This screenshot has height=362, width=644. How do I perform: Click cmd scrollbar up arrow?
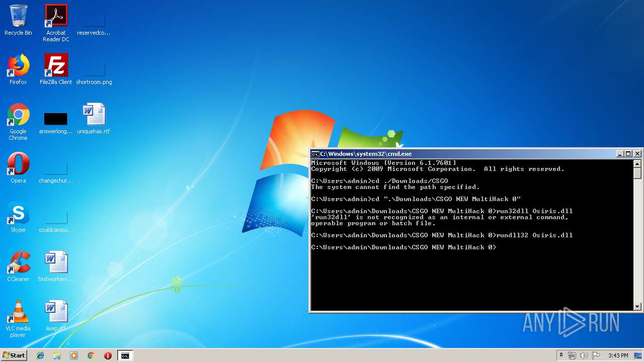coord(637,163)
